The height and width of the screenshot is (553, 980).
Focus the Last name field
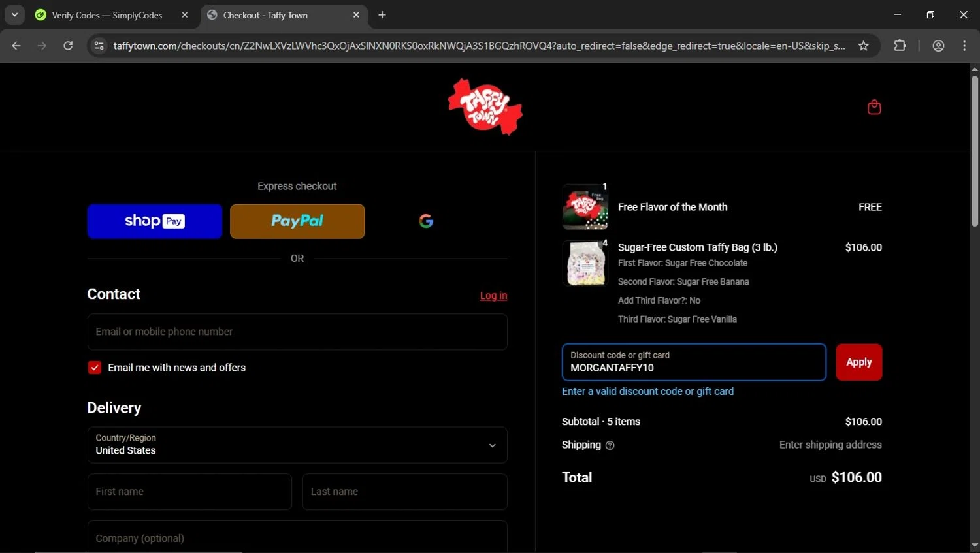coord(405,492)
